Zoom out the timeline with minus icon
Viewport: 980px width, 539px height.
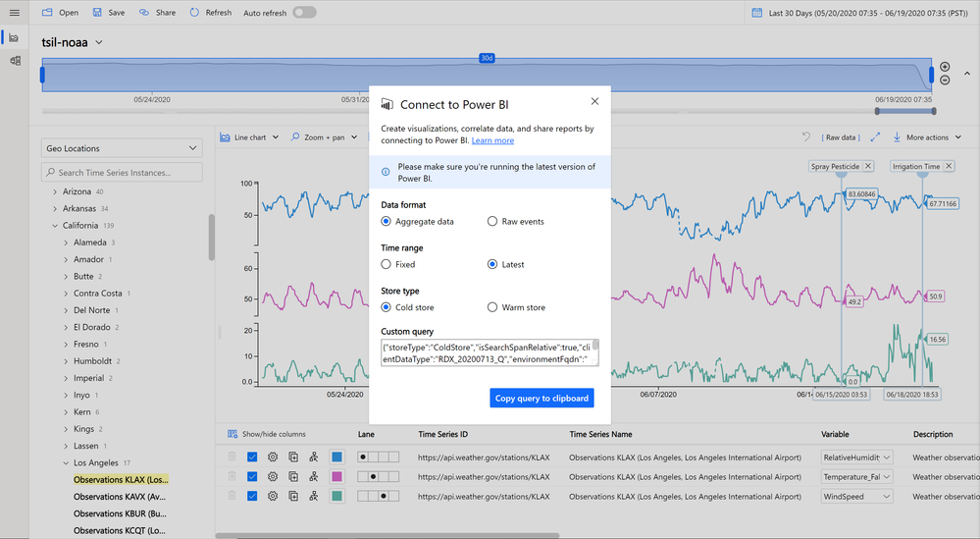pos(945,81)
